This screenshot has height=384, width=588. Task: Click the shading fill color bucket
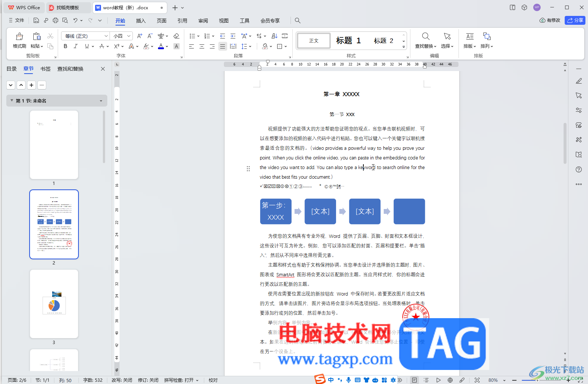pyautogui.click(x=265, y=46)
